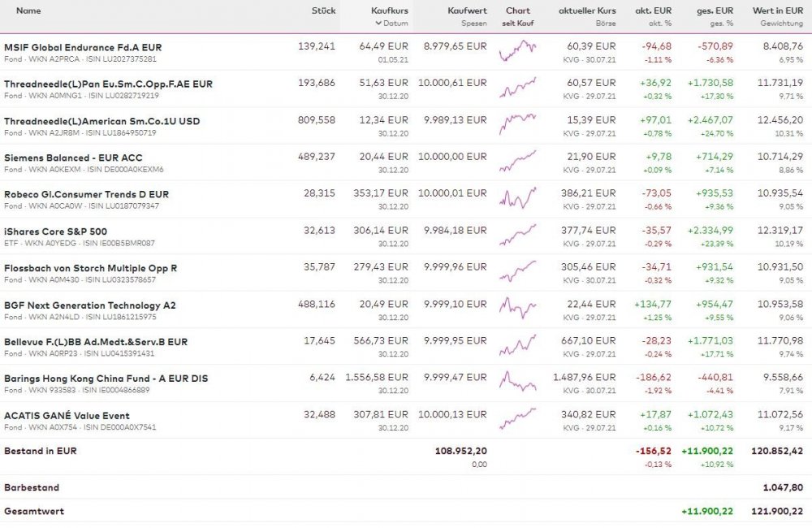Click the Gesamtwert total row
The width and height of the screenshot is (812, 528).
click(x=34, y=511)
